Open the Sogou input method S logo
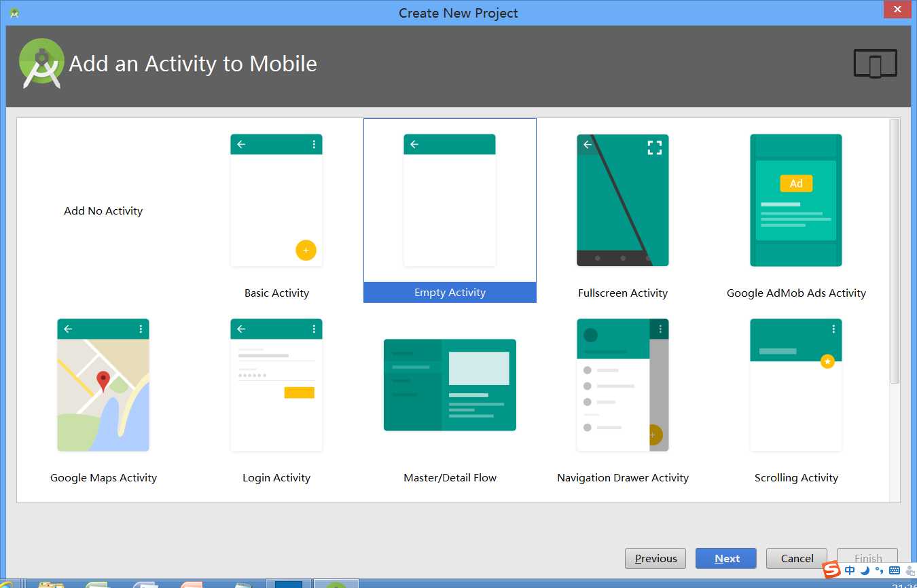This screenshot has height=588, width=917. (x=831, y=570)
